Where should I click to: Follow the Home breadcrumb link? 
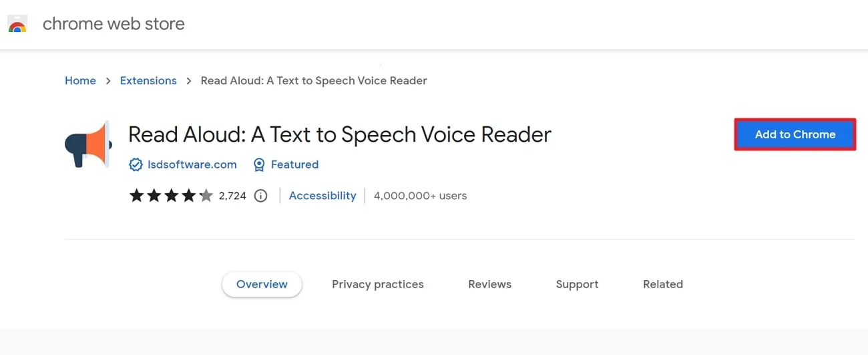[x=80, y=81]
